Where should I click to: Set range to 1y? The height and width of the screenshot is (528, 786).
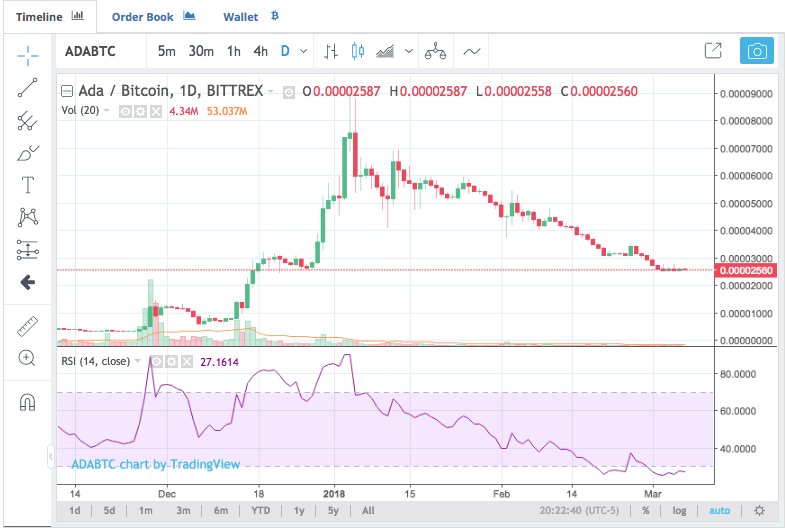click(299, 510)
